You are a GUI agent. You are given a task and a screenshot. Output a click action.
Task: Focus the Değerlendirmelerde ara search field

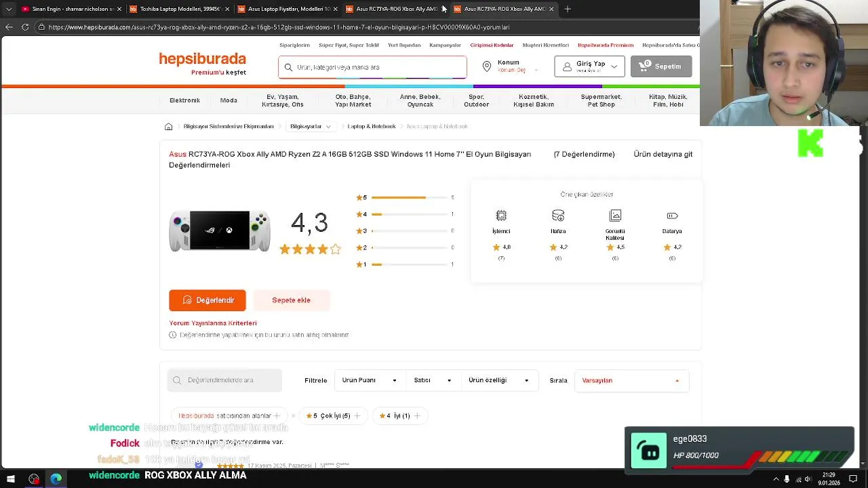tap(224, 380)
